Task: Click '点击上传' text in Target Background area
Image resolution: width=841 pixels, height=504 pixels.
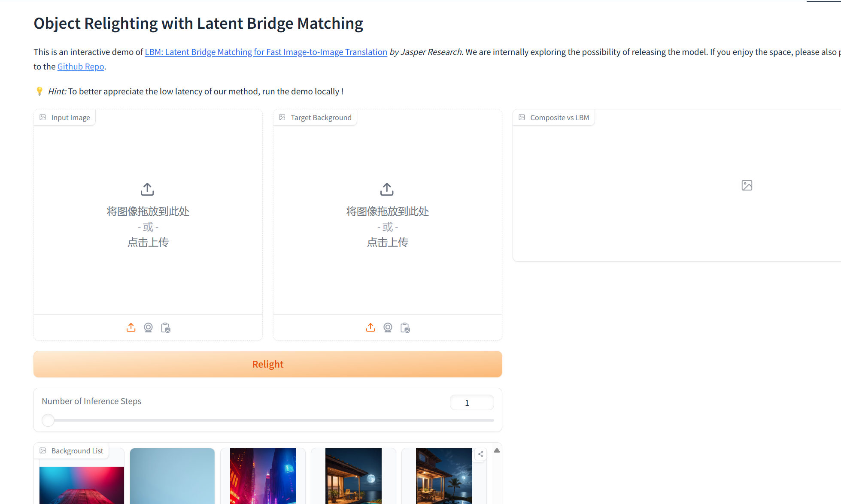Action: pyautogui.click(x=388, y=242)
